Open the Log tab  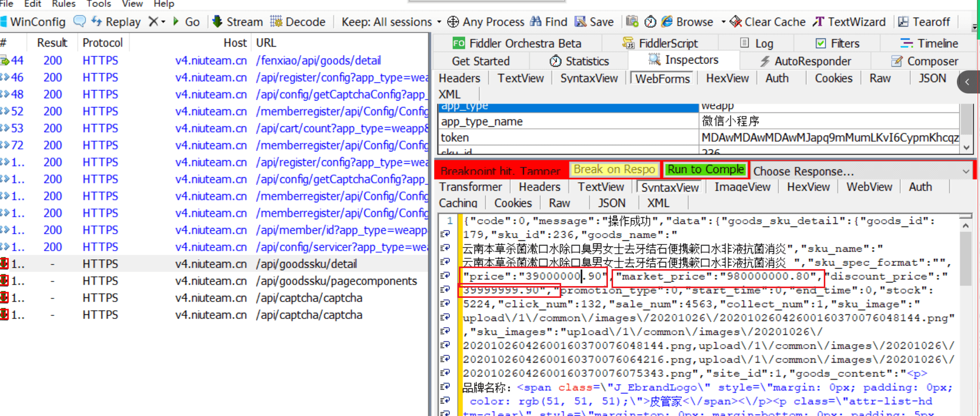coord(756,43)
